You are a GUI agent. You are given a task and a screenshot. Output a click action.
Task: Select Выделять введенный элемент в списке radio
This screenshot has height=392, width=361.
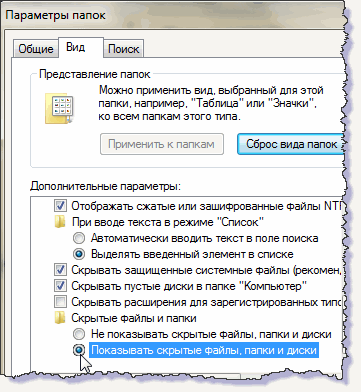[x=79, y=254]
